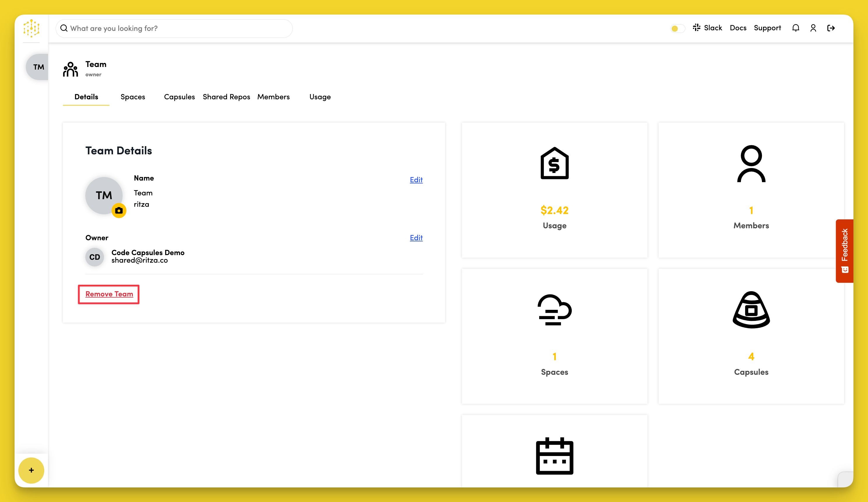Click the dollar tag Usage icon
The height and width of the screenshot is (502, 868).
554,163
